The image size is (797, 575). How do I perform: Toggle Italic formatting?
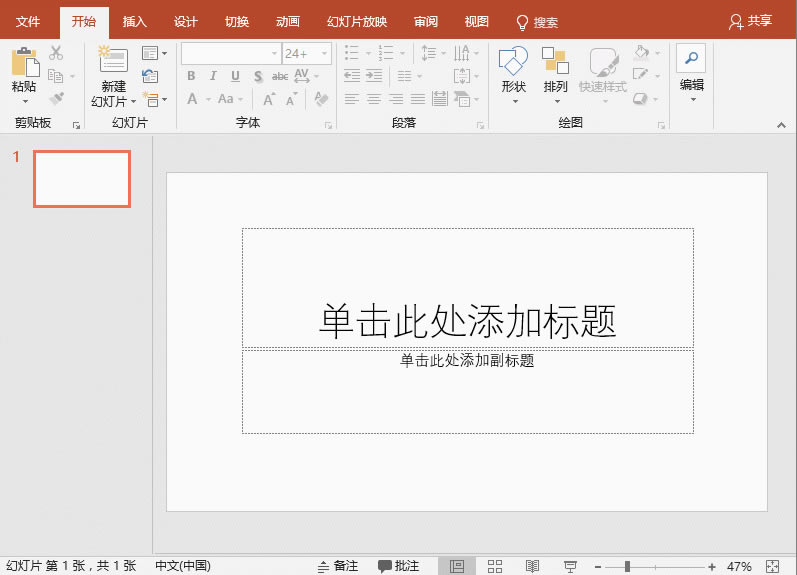[x=213, y=76]
